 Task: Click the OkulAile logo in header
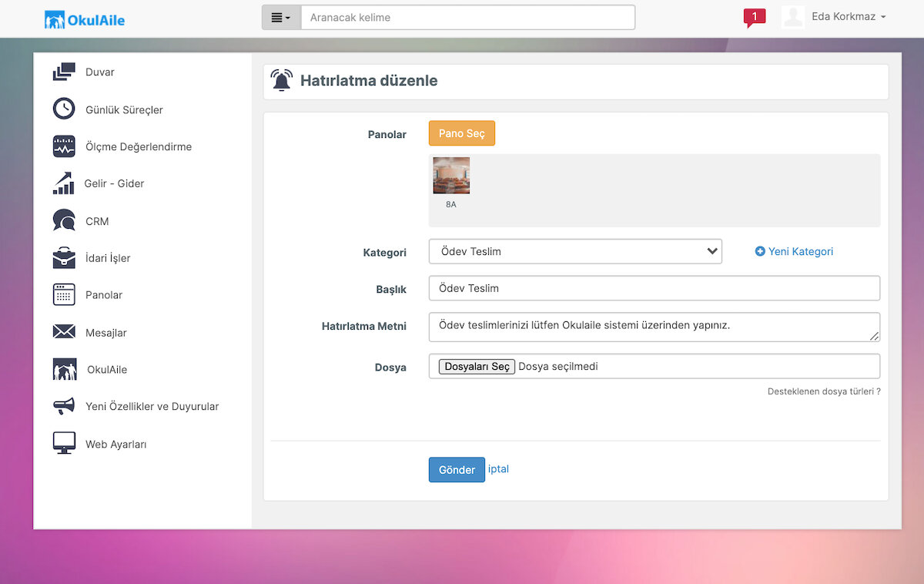click(85, 18)
